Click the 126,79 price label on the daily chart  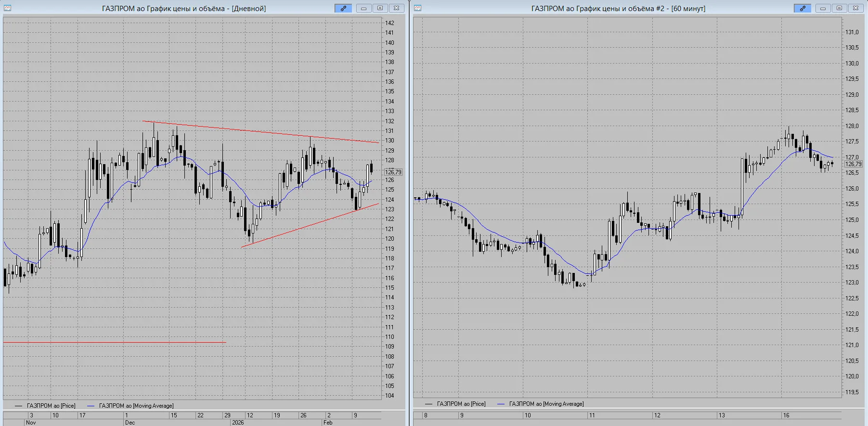coord(393,172)
